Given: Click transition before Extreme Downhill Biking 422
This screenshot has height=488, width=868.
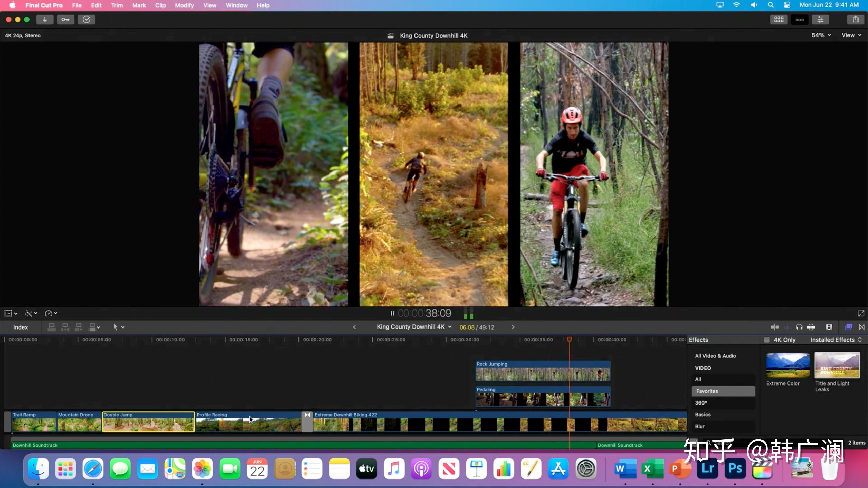Looking at the screenshot, I should (x=307, y=422).
